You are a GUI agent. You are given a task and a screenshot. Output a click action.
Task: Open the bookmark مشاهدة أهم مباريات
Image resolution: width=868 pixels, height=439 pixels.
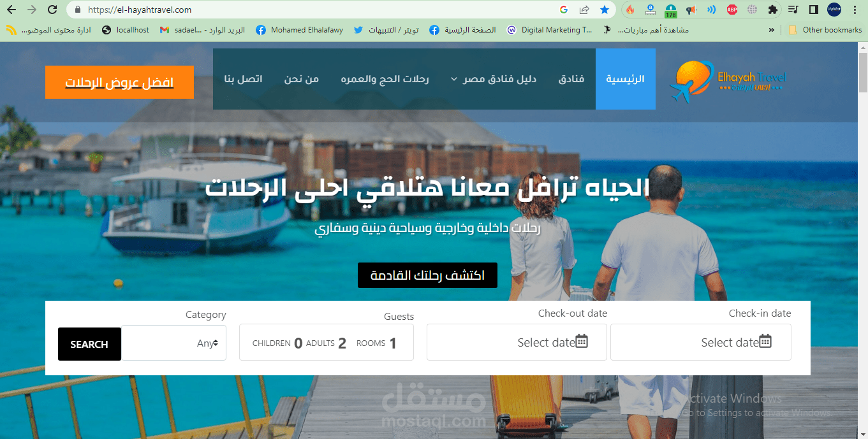click(647, 30)
